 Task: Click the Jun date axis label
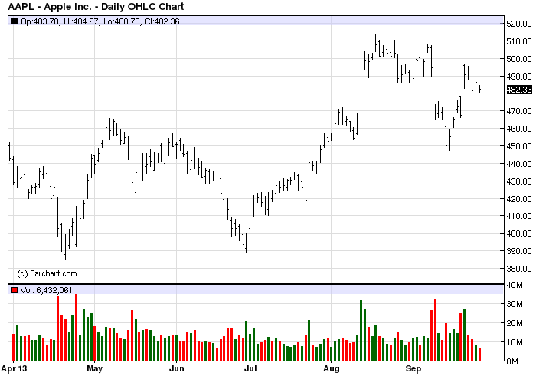[177, 369]
